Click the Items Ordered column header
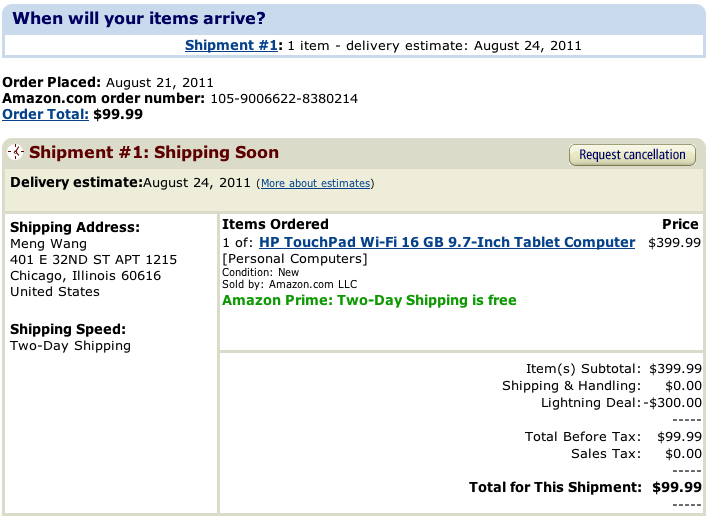The width and height of the screenshot is (711, 521). coord(275,224)
